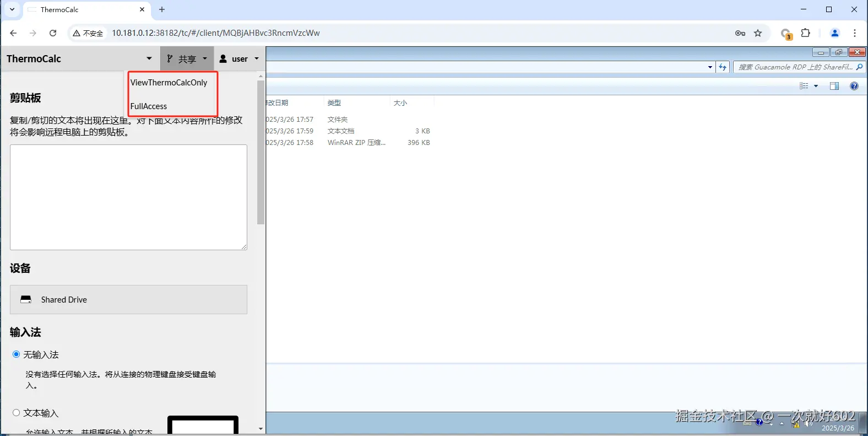This screenshot has height=436, width=868.
Task: Reload the ThermoCalc page
Action: tap(53, 33)
